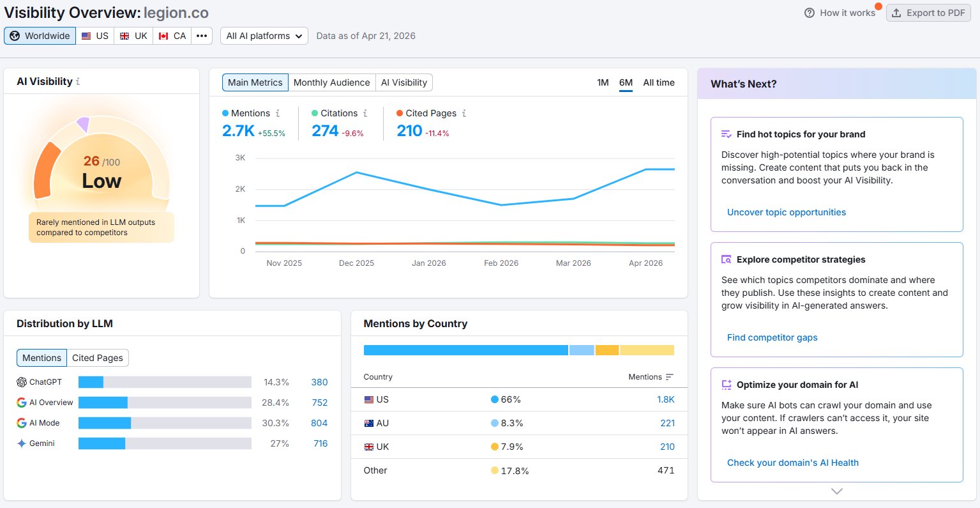Viewport: 980px width, 508px height.
Task: Select Cited Pages tab in Distribution by LLM
Action: coord(98,358)
